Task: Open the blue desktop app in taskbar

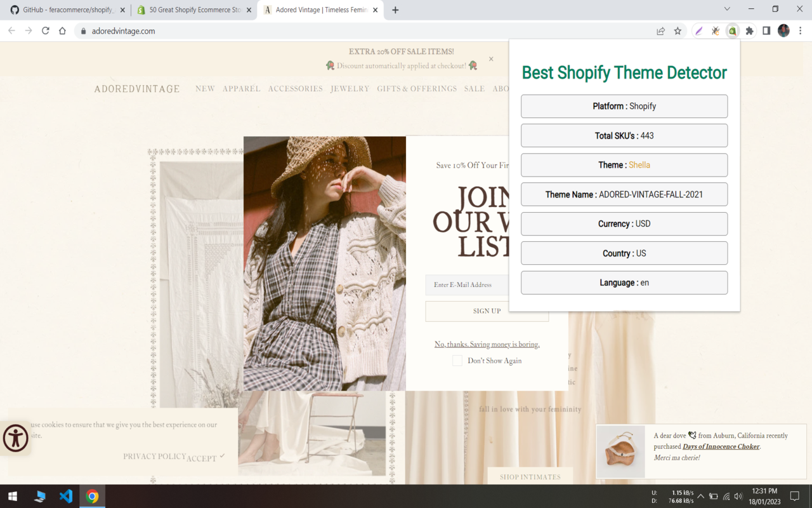Action: pos(40,496)
